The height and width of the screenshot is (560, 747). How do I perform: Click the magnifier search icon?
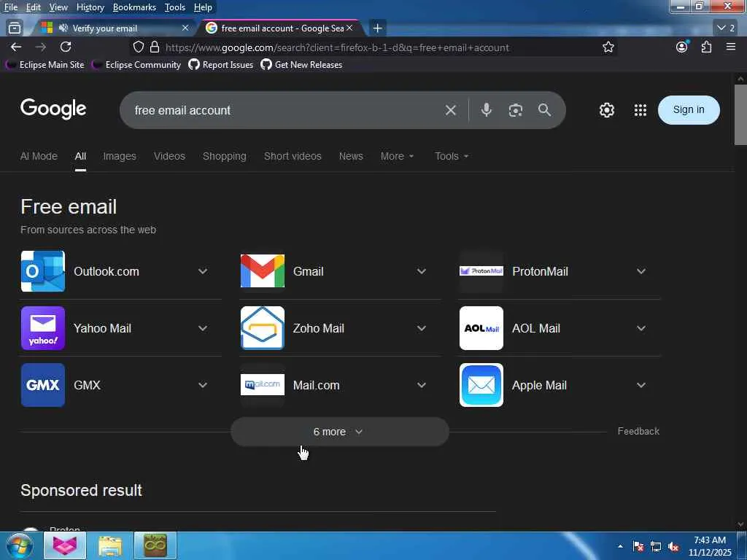click(544, 110)
